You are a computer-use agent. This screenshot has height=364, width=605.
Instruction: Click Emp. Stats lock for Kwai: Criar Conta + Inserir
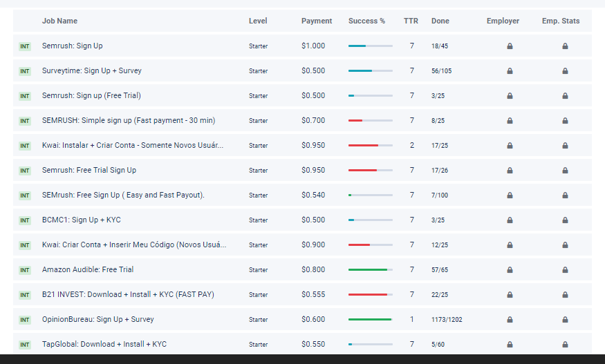[x=565, y=245]
